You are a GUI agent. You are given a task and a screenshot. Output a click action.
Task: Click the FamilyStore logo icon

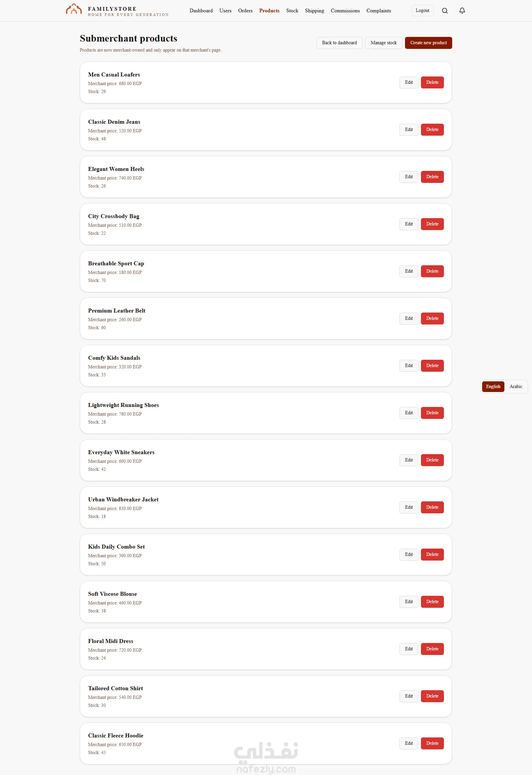(x=74, y=9)
